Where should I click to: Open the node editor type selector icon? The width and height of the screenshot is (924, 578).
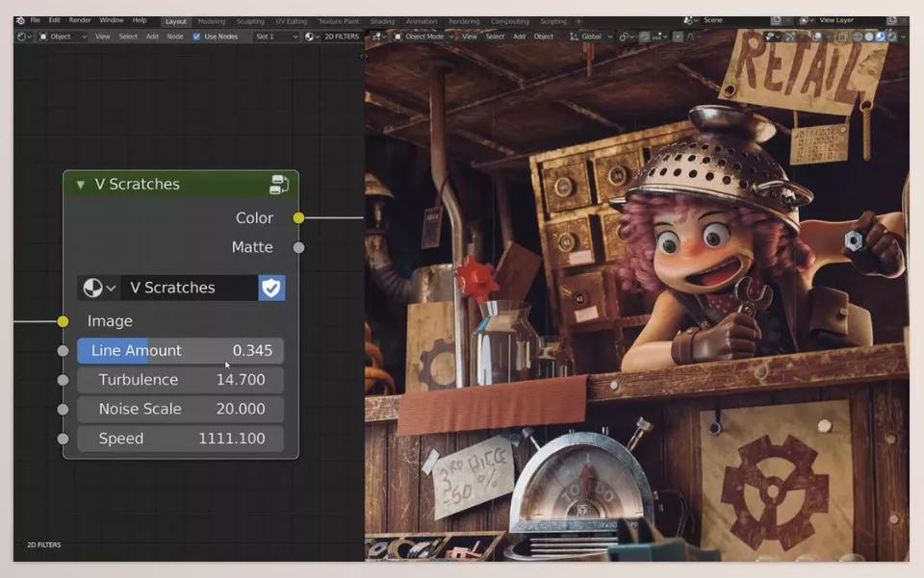pos(24,37)
